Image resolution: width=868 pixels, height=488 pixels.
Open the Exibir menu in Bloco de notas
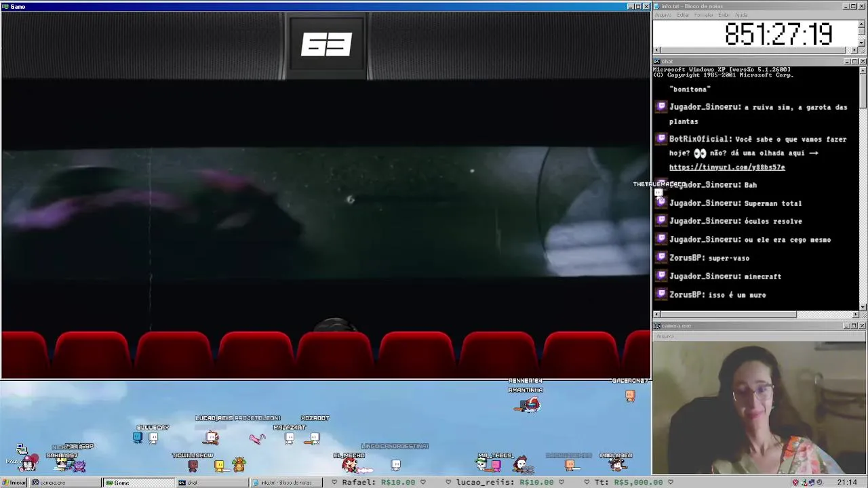point(724,15)
